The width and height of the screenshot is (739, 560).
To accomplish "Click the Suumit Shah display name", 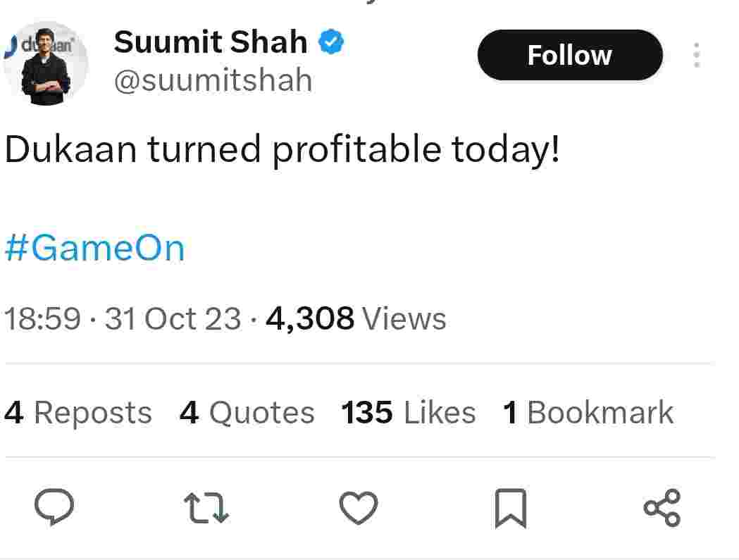I will point(211,42).
